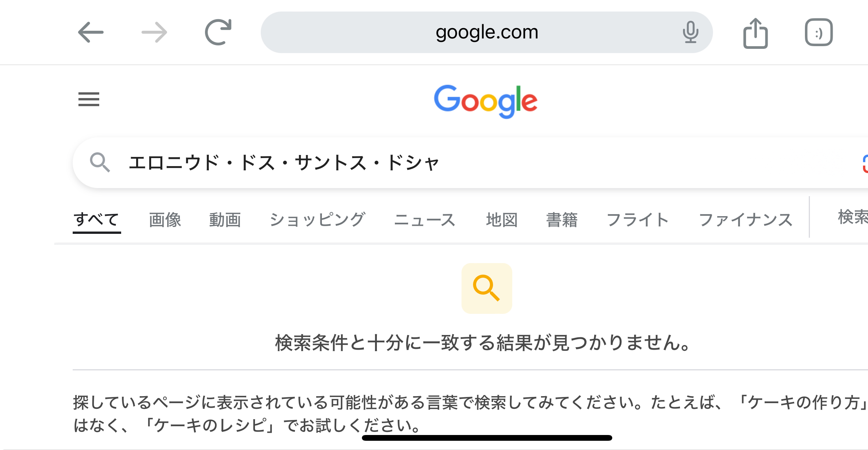Reload the current page
This screenshot has width=868, height=450.
218,32
